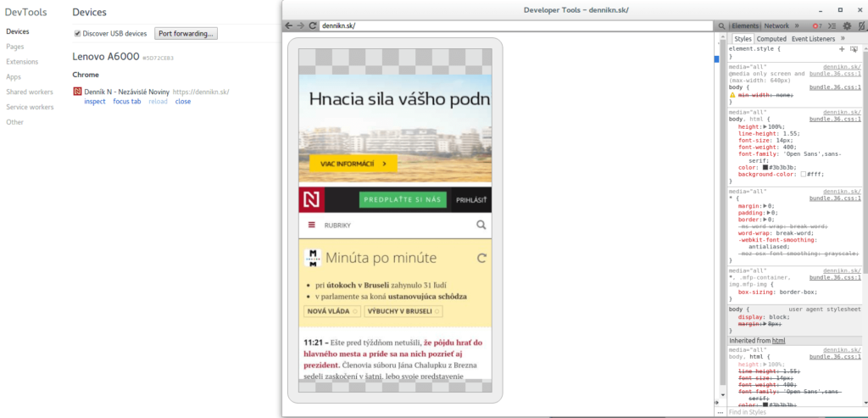Viewport: 868px width, 418px height.
Task: Switch to the Network panel tab
Action: click(x=776, y=26)
